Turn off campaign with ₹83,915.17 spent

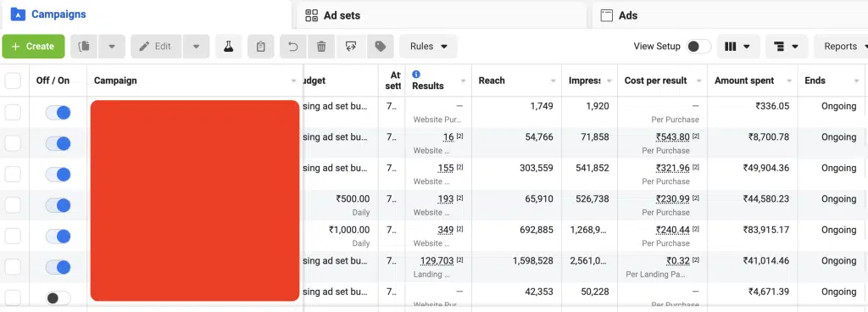(58, 237)
